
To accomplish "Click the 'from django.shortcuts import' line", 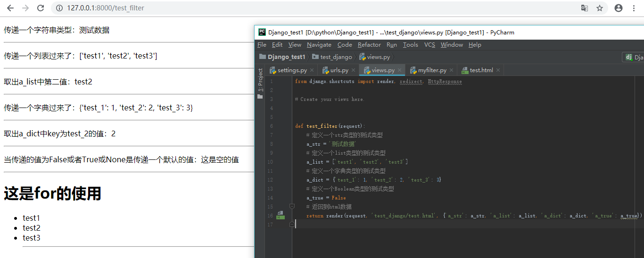I will click(378, 81).
